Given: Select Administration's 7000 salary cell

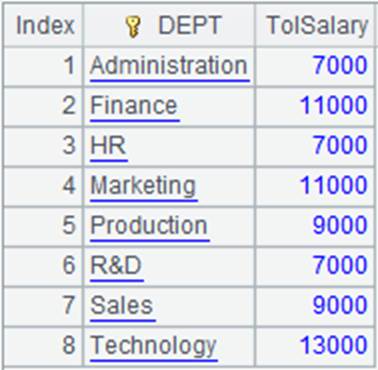Looking at the screenshot, I should [315, 66].
